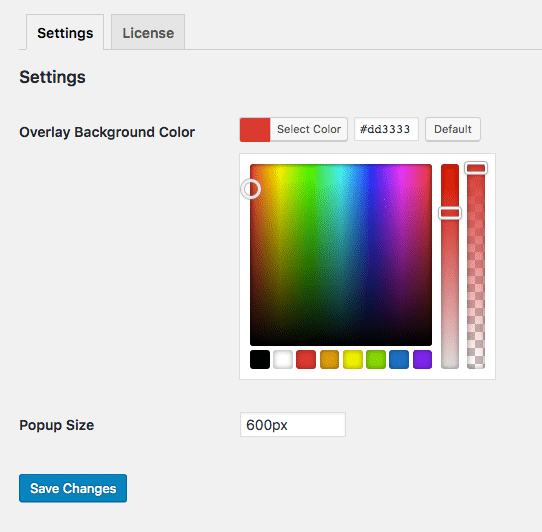Pick the orange palette swatch
Image resolution: width=542 pixels, height=532 pixels.
click(x=329, y=360)
